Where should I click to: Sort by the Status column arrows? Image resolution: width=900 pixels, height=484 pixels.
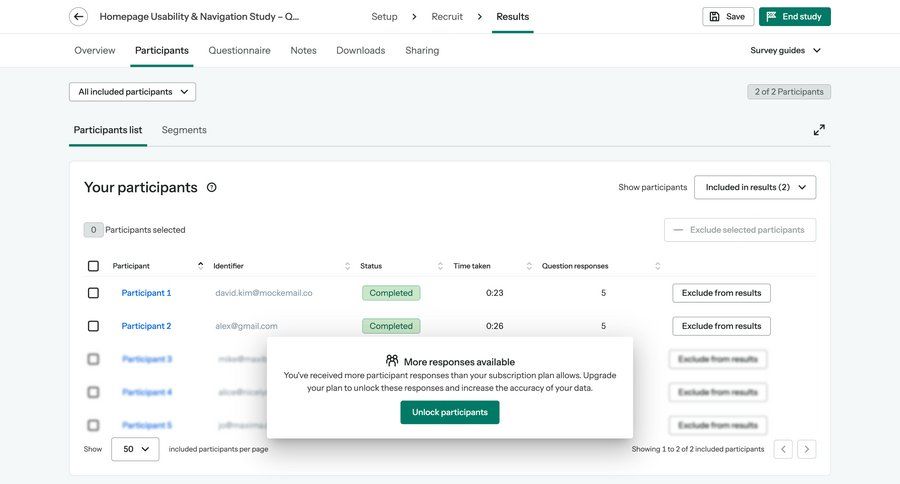tap(440, 266)
